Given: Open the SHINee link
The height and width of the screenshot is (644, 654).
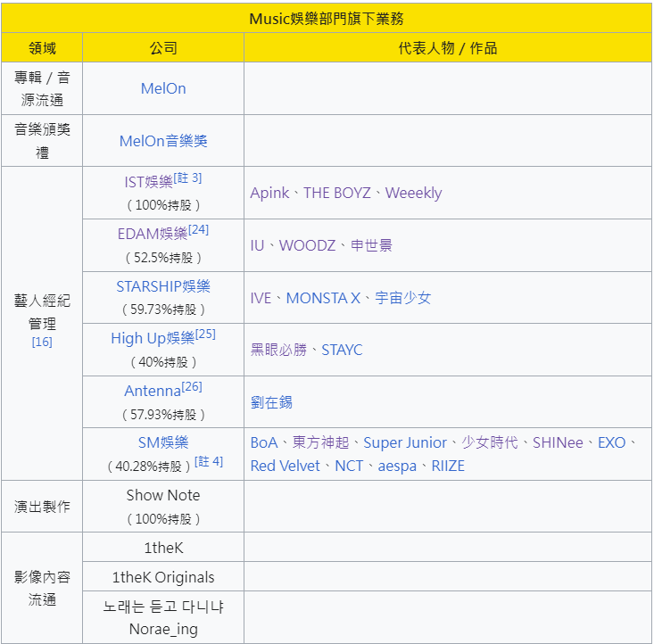Looking at the screenshot, I should pos(558,442).
